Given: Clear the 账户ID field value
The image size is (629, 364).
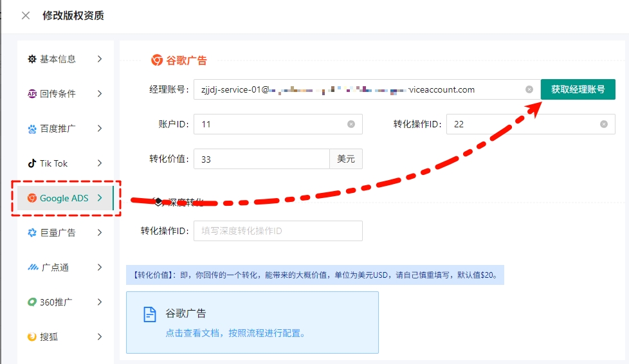Looking at the screenshot, I should tap(351, 124).
